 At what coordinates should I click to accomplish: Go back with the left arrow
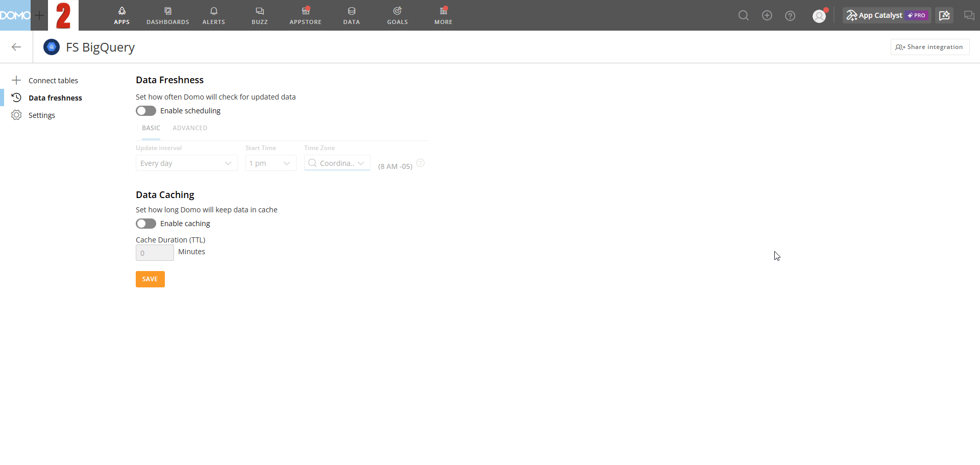[x=16, y=47]
